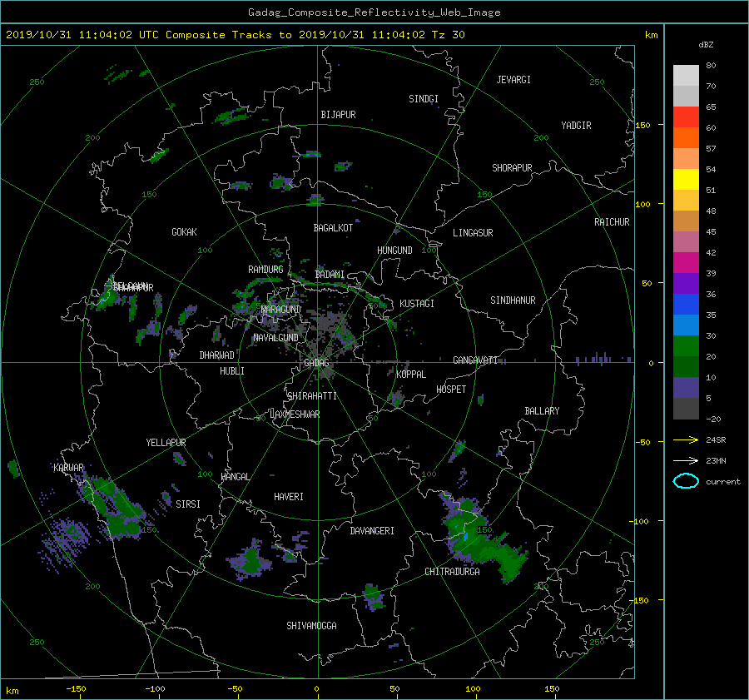The image size is (749, 700).
Task: Click the HAVERI city label
Action: click(289, 497)
